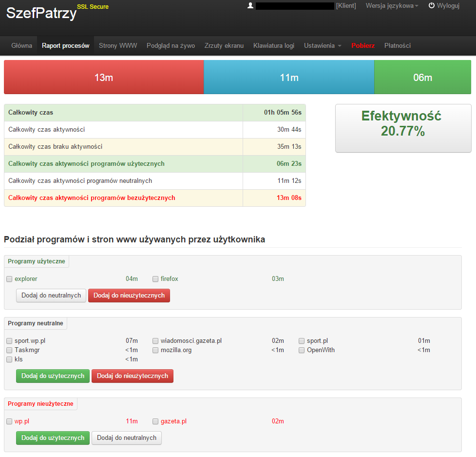The width and height of the screenshot is (476, 457).
Task: Click the SSL Secure label
Action: click(x=93, y=7)
